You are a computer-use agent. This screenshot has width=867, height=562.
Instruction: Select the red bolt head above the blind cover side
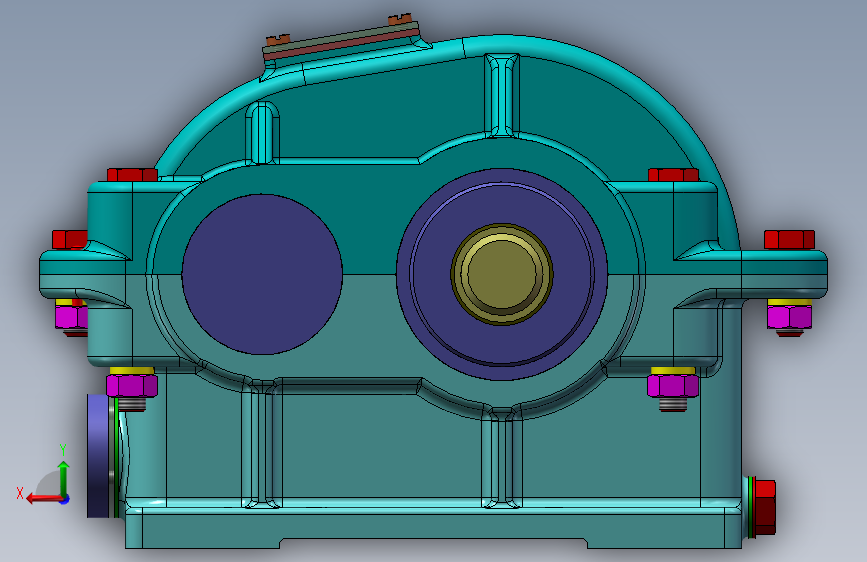[132, 175]
